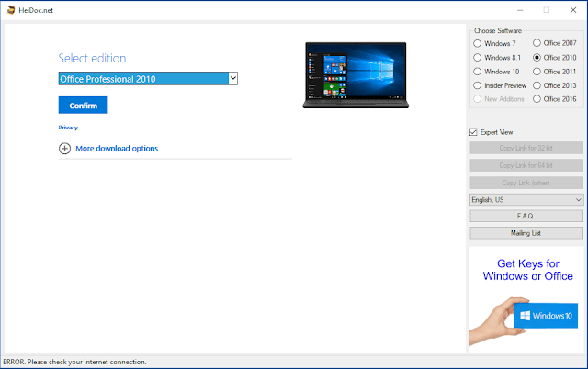Viewport: 588px width, 369px height.
Task: Click the HeiDoc.net app icon in title bar
Action: (11, 10)
